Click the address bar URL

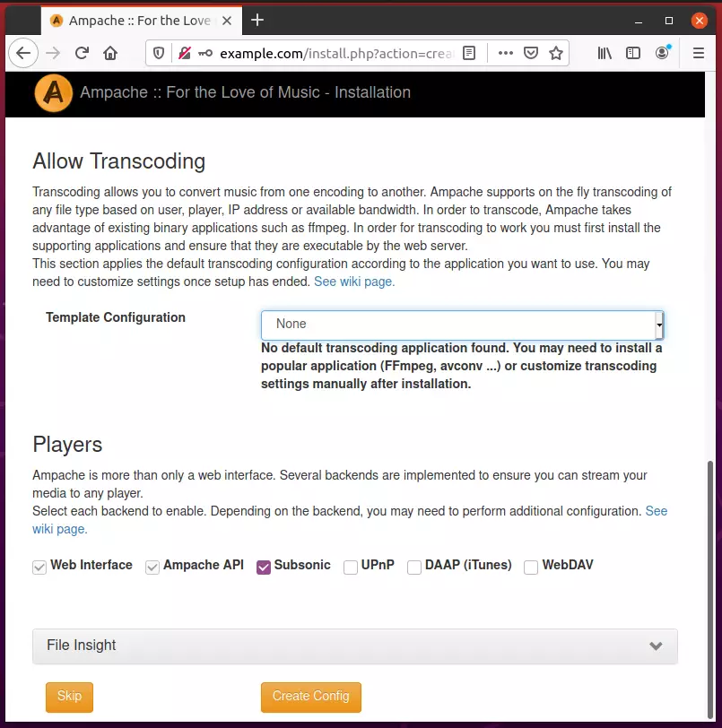(x=336, y=54)
